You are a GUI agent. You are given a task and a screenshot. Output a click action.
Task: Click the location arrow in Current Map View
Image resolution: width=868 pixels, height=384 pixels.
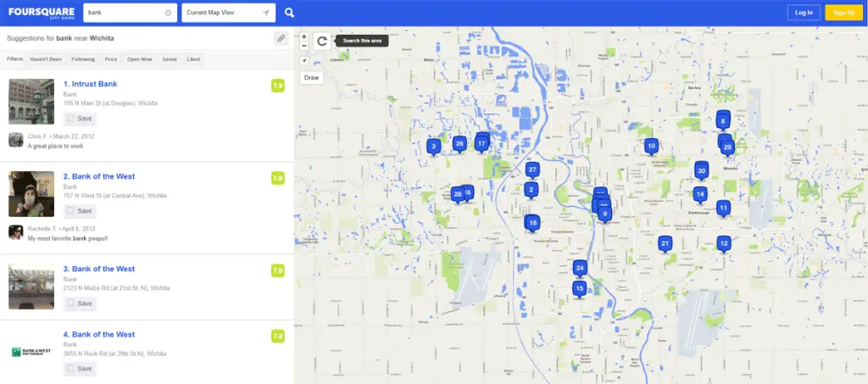point(266,13)
